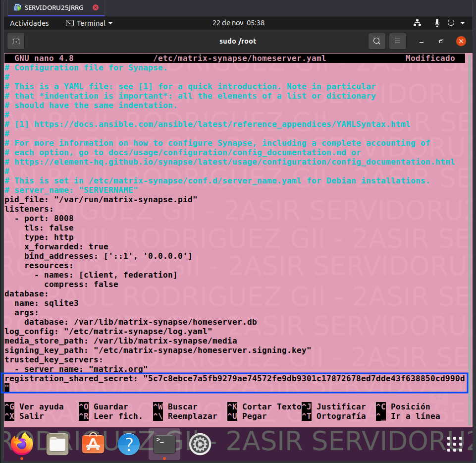The width and height of the screenshot is (476, 463).
Task: Click the media_store_path line
Action: point(120,341)
